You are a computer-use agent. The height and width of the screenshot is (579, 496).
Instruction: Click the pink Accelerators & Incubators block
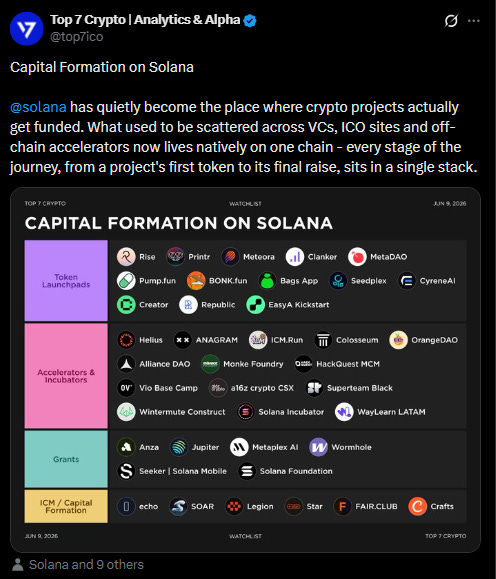tap(66, 376)
